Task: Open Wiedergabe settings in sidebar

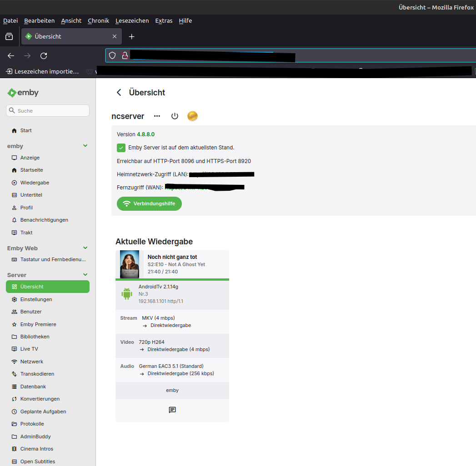Action: click(48, 183)
